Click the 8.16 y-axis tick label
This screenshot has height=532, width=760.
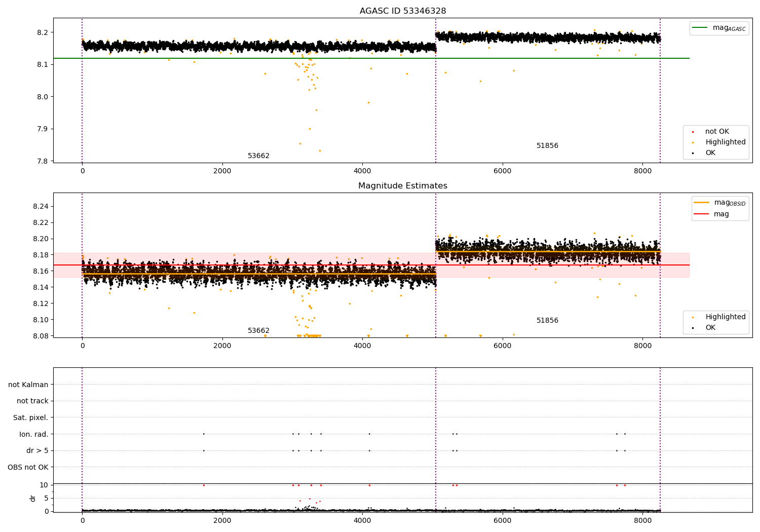click(x=41, y=272)
